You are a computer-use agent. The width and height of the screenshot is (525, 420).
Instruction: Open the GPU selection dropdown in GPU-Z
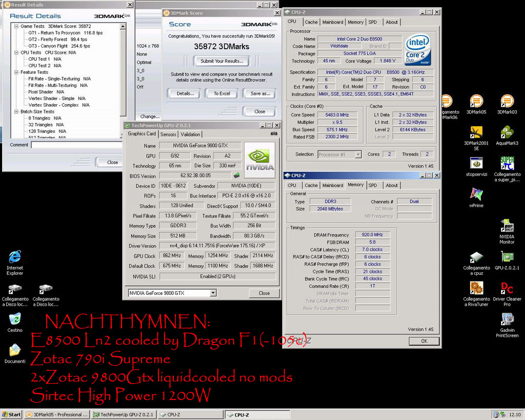tap(213, 293)
